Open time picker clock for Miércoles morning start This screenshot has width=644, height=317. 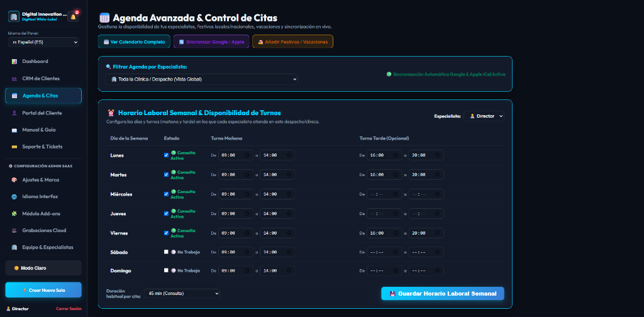247,194
